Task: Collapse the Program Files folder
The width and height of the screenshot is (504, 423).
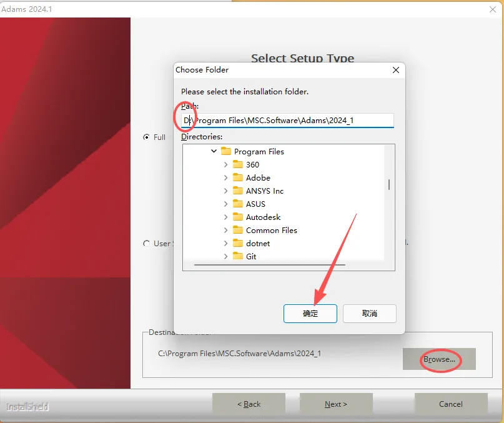Action: click(x=214, y=151)
